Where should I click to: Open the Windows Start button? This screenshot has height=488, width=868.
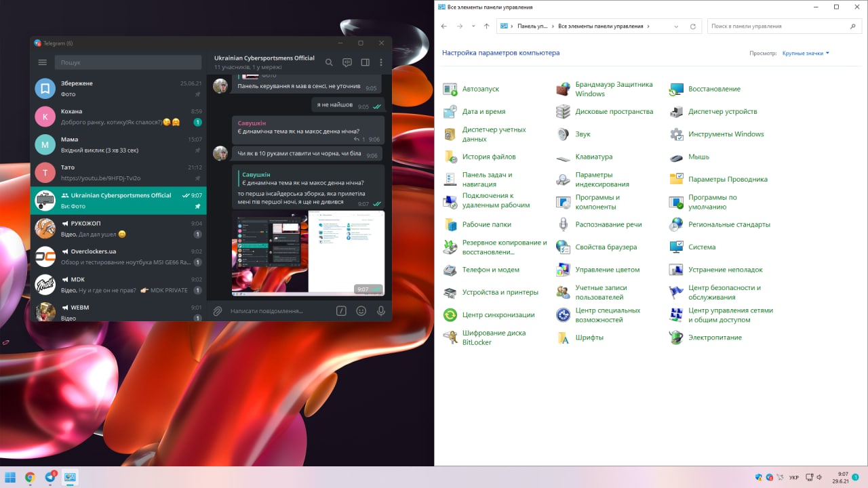click(x=11, y=477)
